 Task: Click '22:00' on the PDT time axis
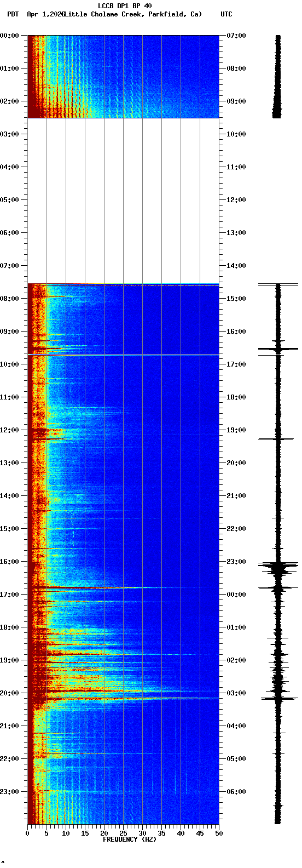click(9, 759)
